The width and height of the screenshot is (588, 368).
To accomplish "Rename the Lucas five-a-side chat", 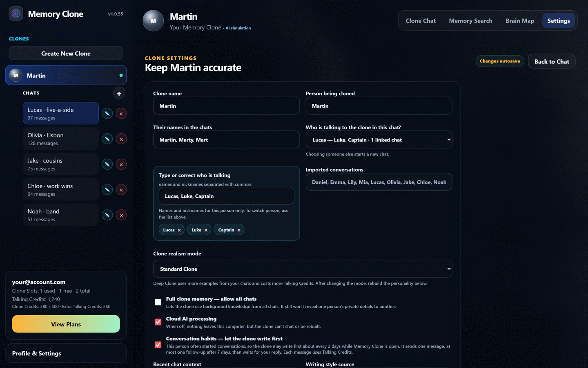I will tap(107, 113).
